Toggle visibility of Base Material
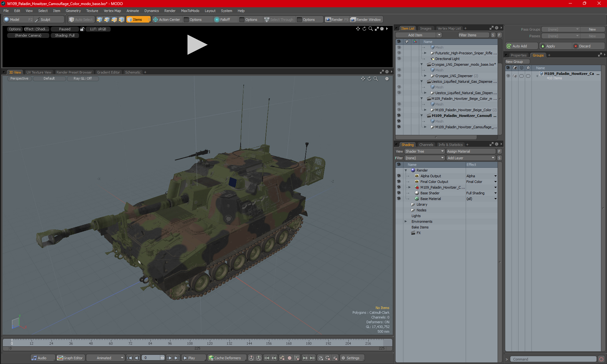The height and width of the screenshot is (364, 607). pos(399,199)
